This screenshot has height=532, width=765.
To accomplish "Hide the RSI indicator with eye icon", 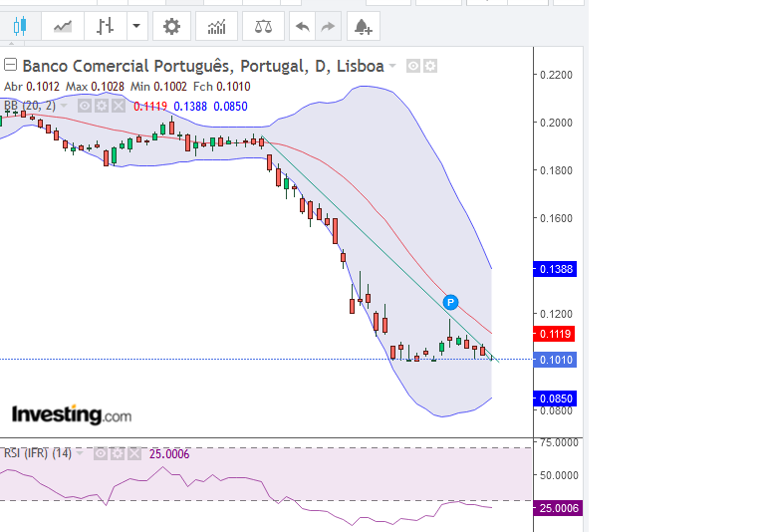I will click(x=100, y=454).
